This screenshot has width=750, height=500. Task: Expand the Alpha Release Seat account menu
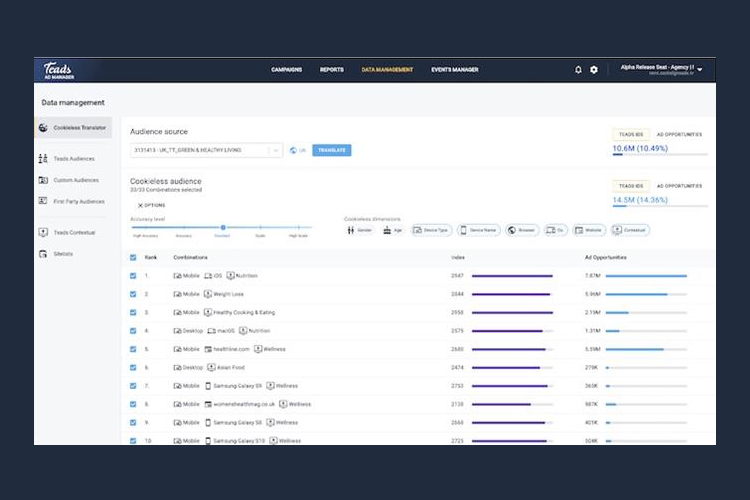[699, 70]
